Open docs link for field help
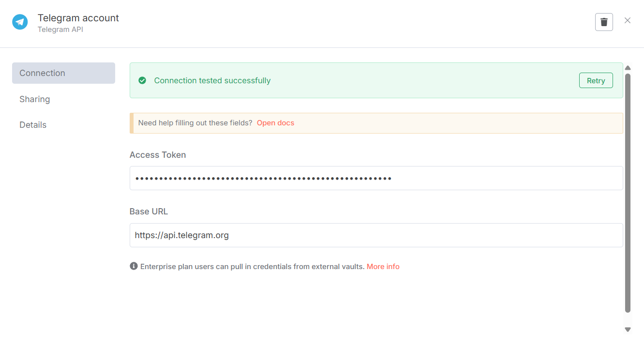 (x=275, y=123)
